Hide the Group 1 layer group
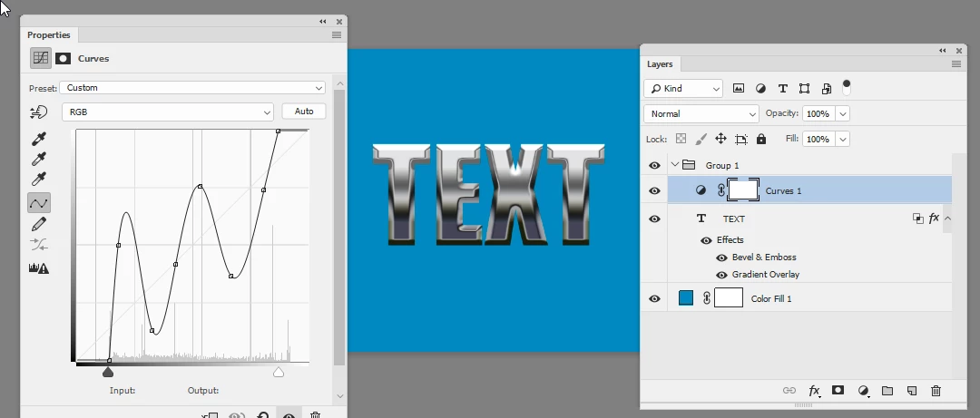 (x=654, y=165)
